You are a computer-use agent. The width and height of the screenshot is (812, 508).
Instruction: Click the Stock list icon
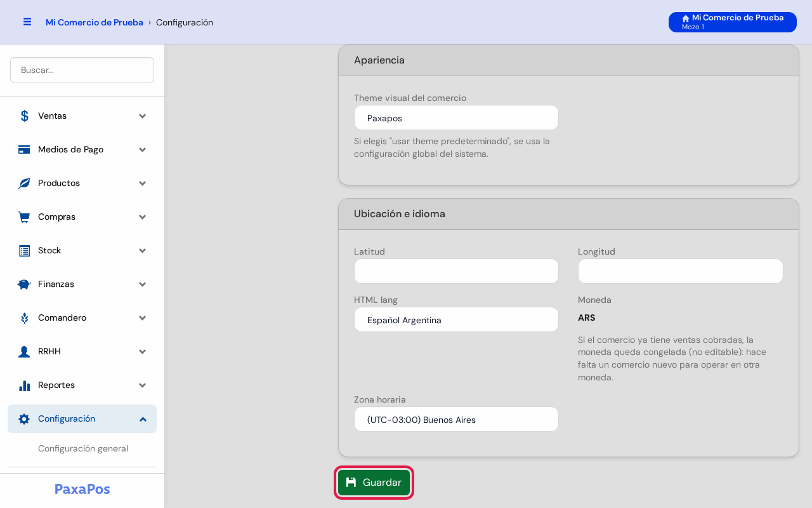24,251
